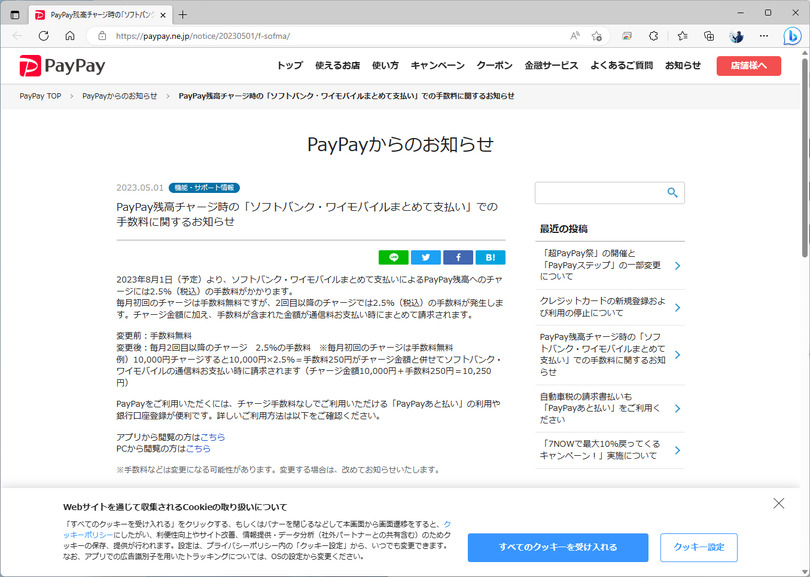Click the article date 2023.05.01
The width and height of the screenshot is (810, 577).
[139, 188]
